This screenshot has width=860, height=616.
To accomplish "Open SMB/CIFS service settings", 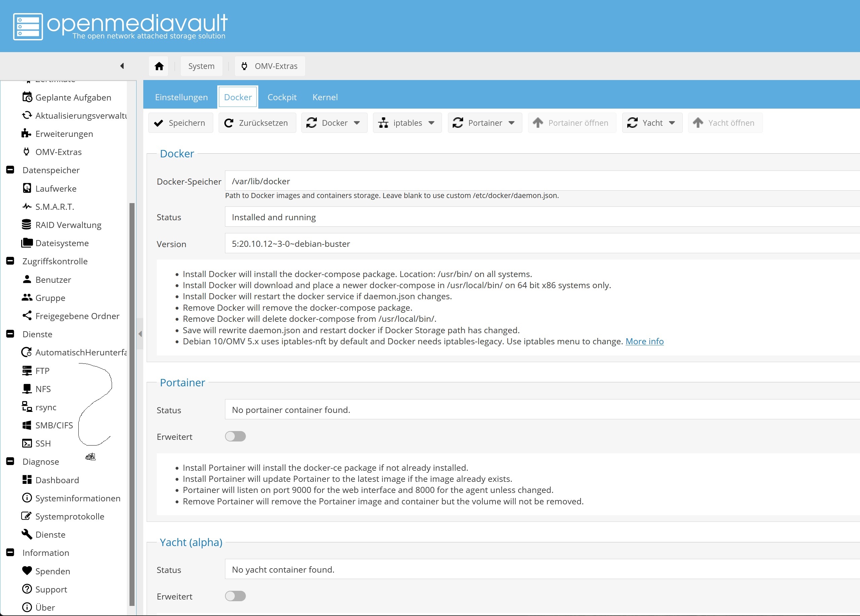I will coord(48,425).
